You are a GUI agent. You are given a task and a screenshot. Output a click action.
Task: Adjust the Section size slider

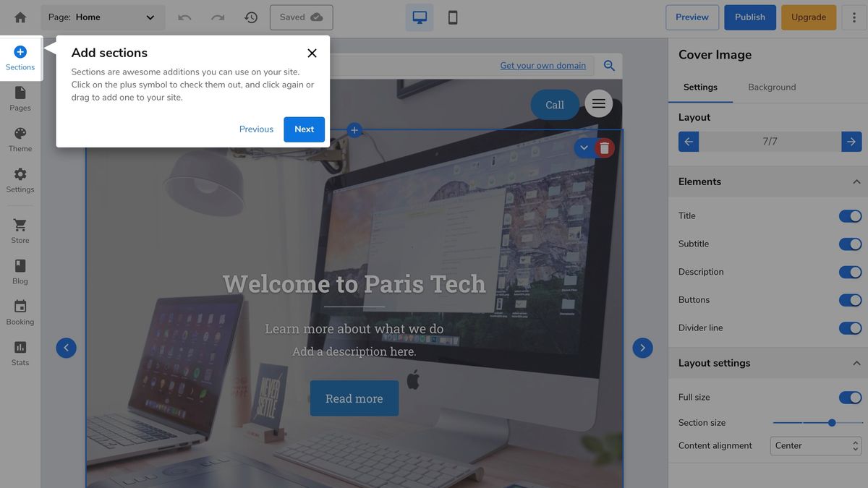831,422
